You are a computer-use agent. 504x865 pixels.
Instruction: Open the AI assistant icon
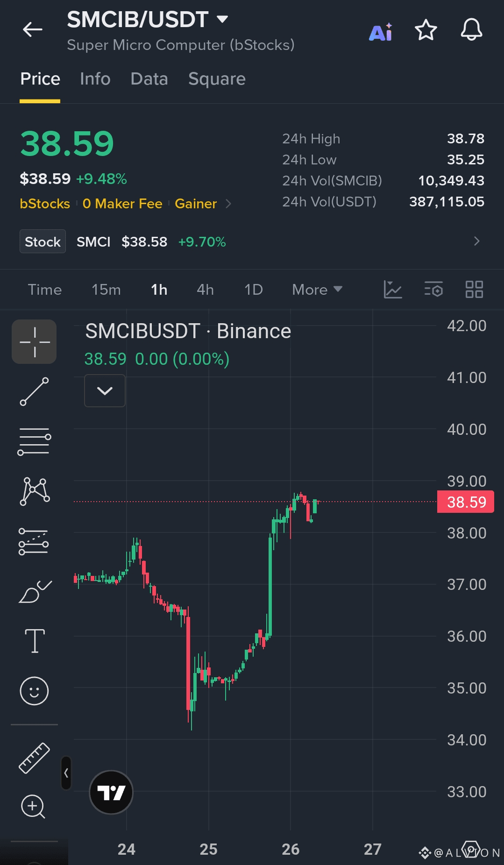coord(381,32)
